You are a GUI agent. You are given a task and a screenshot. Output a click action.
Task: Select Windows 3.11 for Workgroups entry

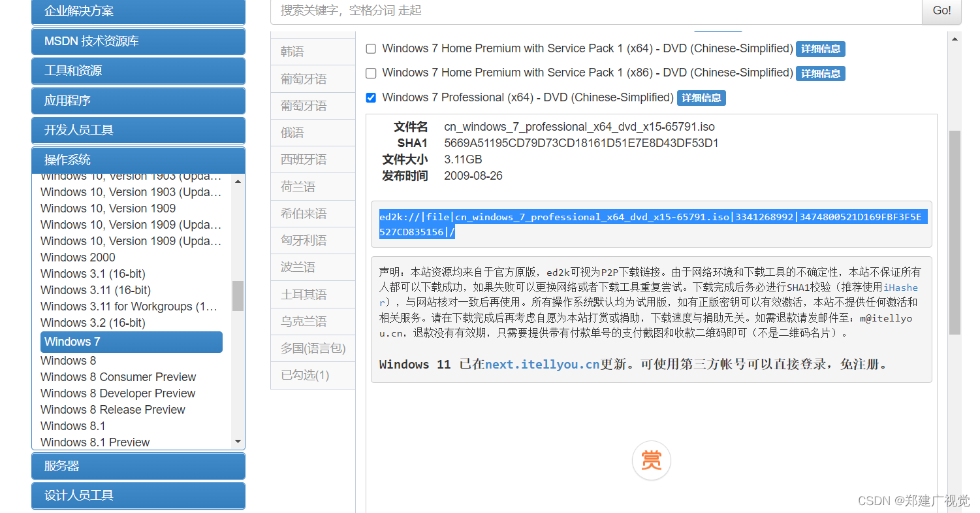tap(129, 306)
